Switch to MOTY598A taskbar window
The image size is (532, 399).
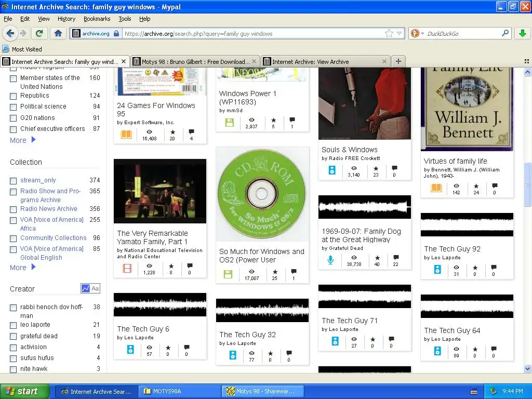pyautogui.click(x=179, y=391)
